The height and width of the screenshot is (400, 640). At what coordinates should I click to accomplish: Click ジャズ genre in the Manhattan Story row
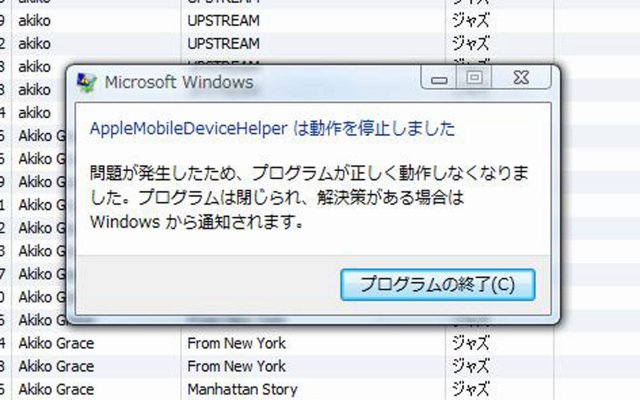[x=470, y=389]
